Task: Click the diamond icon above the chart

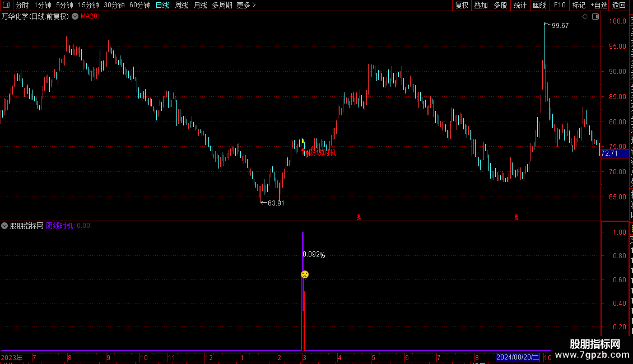Action: pyautogui.click(x=585, y=17)
